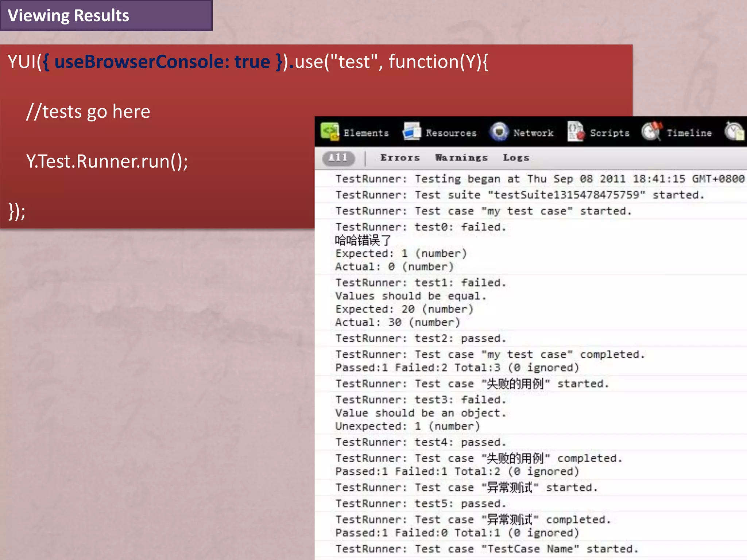Click the 'test1: failed.' log line
Screen dimensions: 747x560
[x=421, y=283]
